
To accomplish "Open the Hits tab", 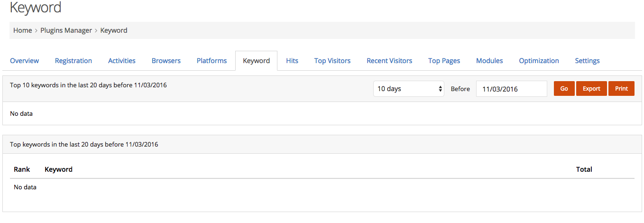I will 292,61.
